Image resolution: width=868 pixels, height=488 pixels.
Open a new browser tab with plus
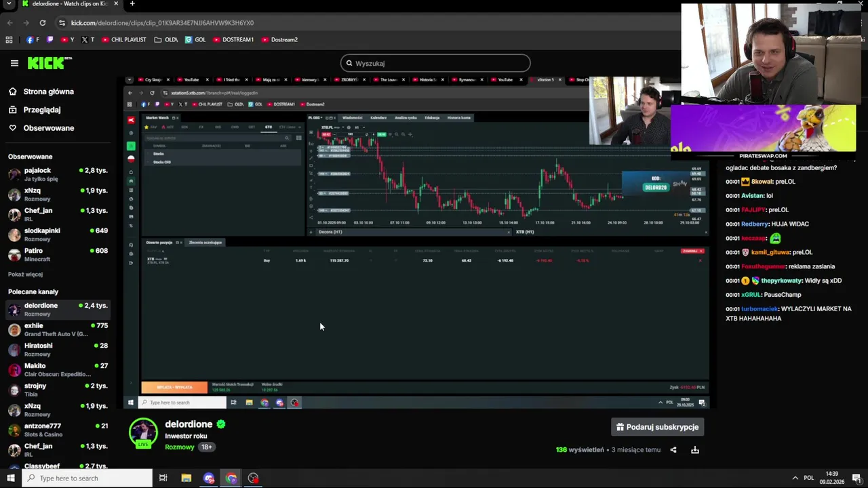point(132,4)
